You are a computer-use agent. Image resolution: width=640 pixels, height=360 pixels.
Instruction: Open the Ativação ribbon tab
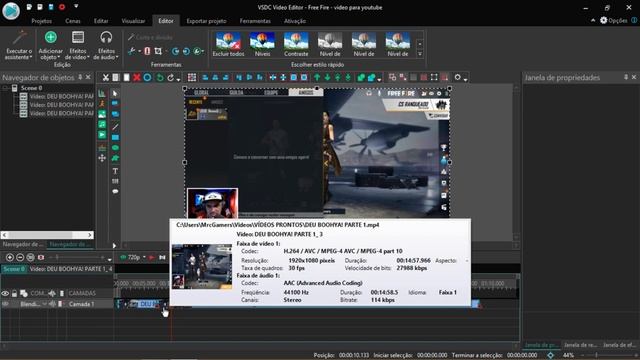pos(295,21)
